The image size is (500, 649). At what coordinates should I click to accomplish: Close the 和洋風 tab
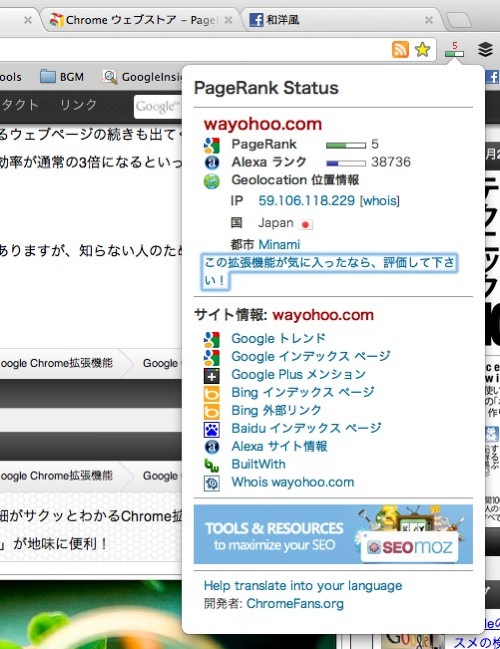pyautogui.click(x=429, y=20)
